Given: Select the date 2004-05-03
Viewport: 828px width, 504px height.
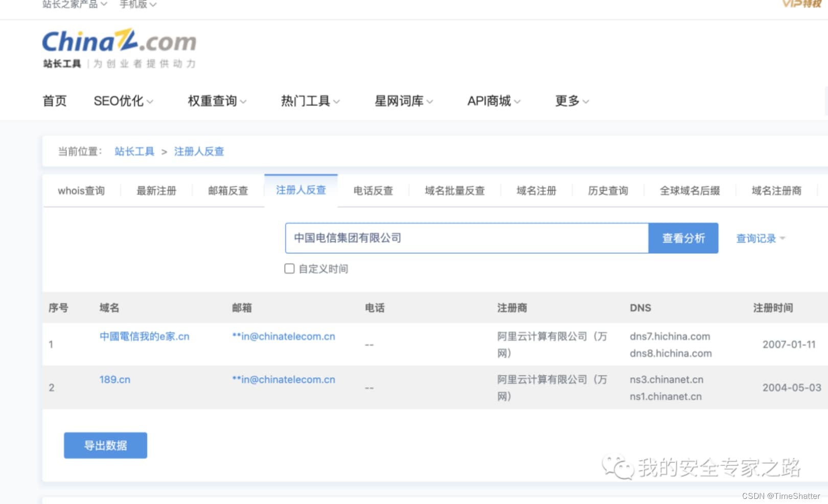Looking at the screenshot, I should pos(792,388).
